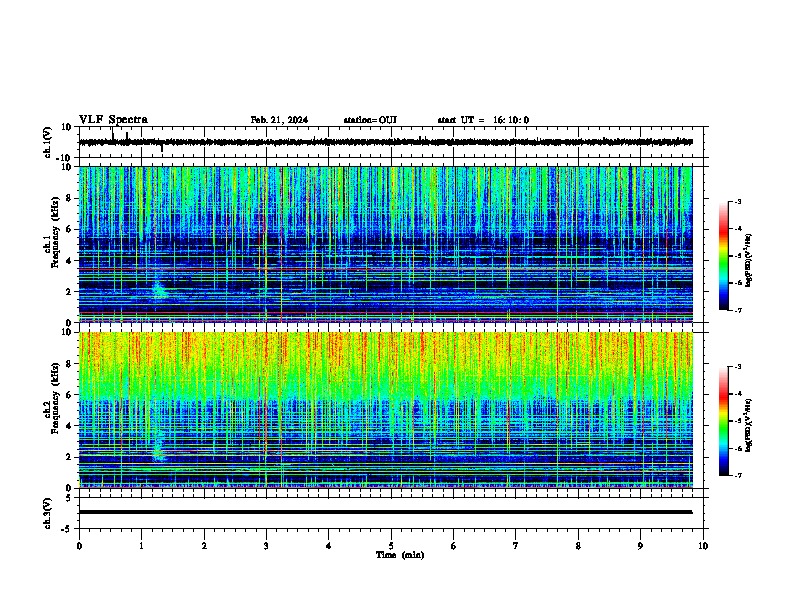Image resolution: width=792 pixels, height=612 pixels.
Task: Click the flat ch.3 voltage trace
Action: point(385,512)
